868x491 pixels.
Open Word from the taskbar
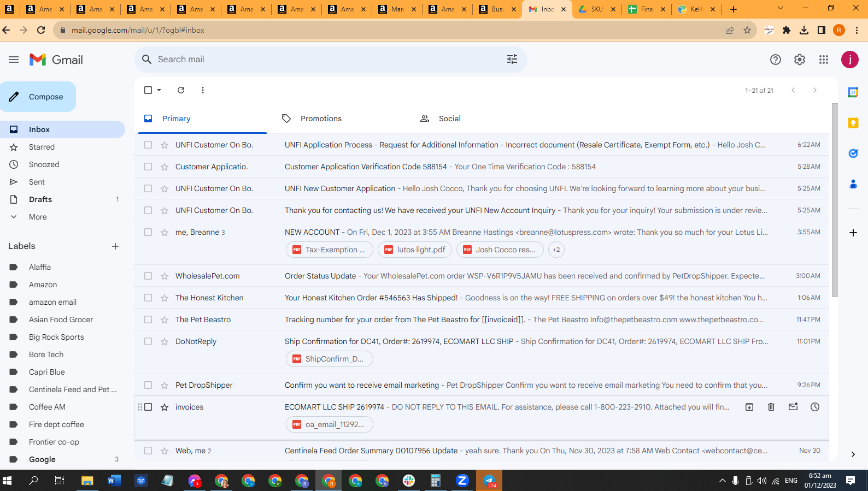click(x=114, y=481)
